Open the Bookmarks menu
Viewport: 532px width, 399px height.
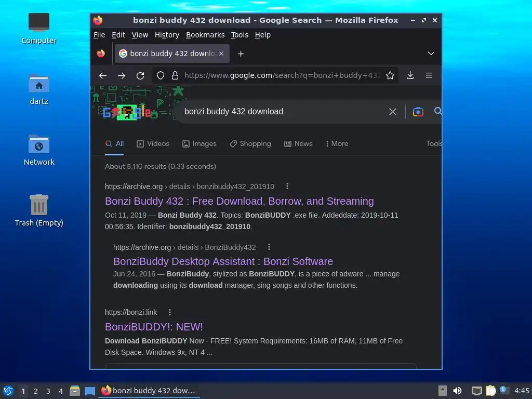point(205,35)
